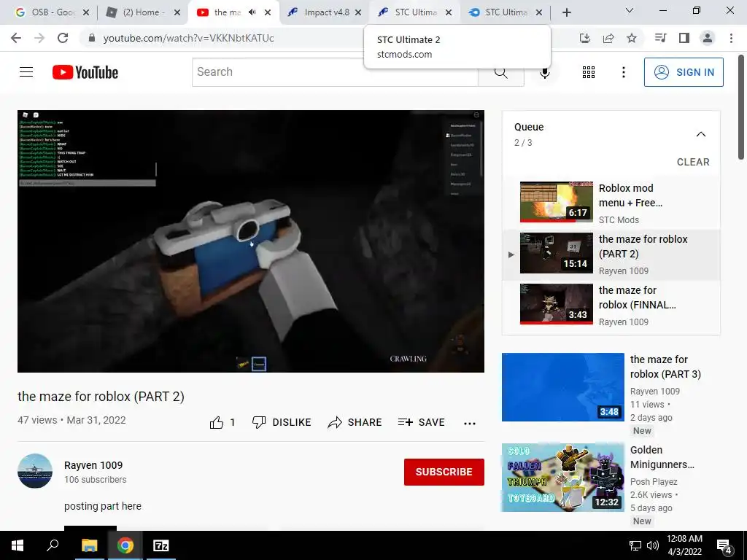Start voice search with microphone icon
The height and width of the screenshot is (560, 747).
pyautogui.click(x=544, y=74)
